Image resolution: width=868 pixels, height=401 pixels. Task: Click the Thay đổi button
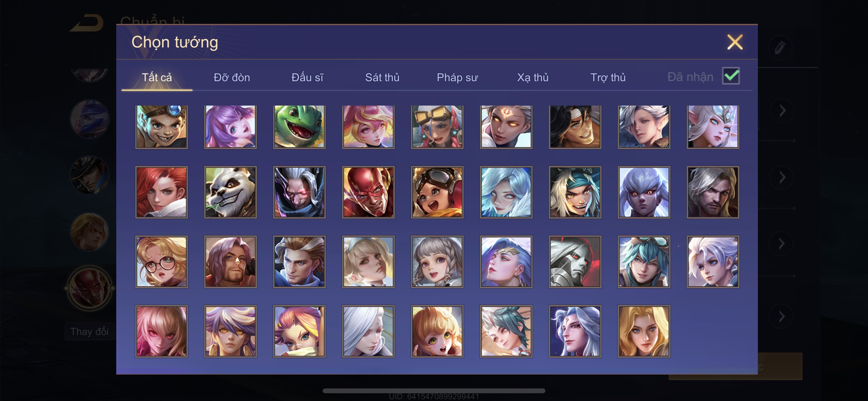point(90,332)
